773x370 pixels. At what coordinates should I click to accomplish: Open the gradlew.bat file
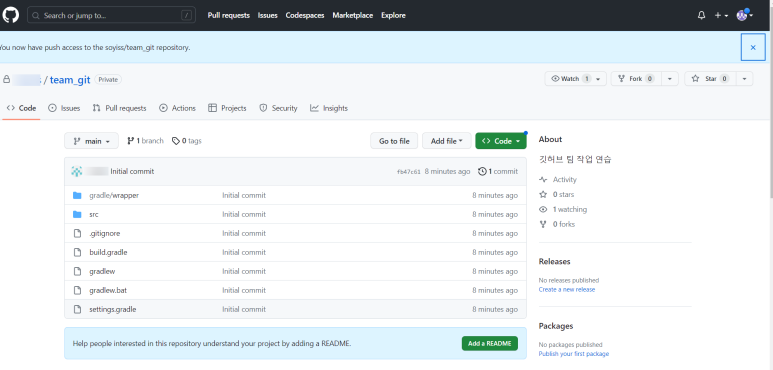(108, 290)
